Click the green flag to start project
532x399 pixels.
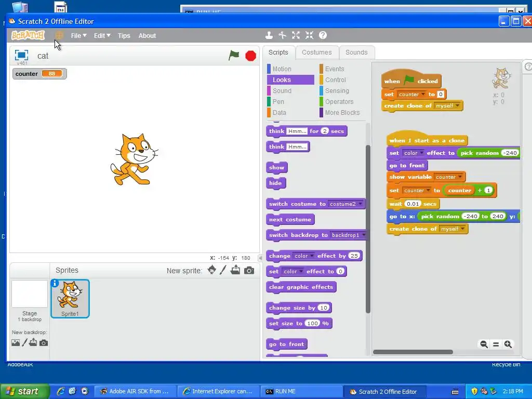(x=234, y=55)
